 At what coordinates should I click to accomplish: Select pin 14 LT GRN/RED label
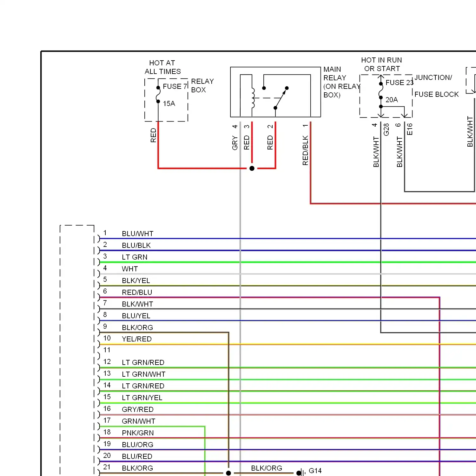(x=143, y=386)
